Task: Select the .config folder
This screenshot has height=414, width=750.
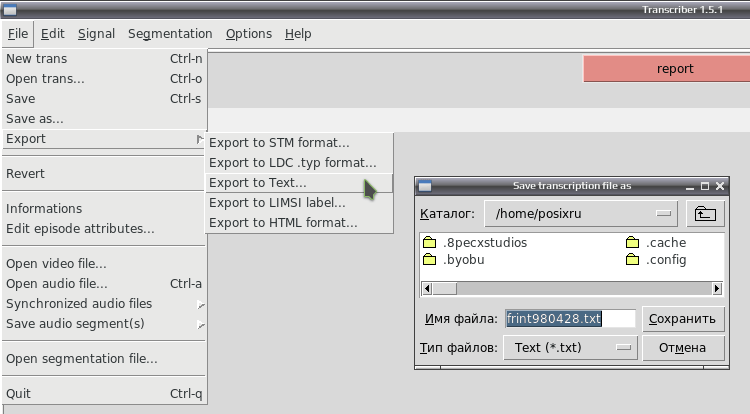Action: click(656, 260)
